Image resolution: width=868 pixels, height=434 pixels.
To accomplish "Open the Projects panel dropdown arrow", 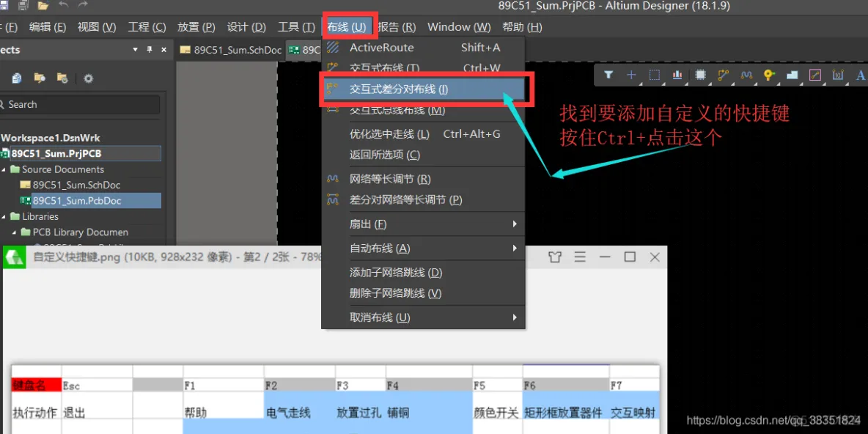I will (x=135, y=50).
